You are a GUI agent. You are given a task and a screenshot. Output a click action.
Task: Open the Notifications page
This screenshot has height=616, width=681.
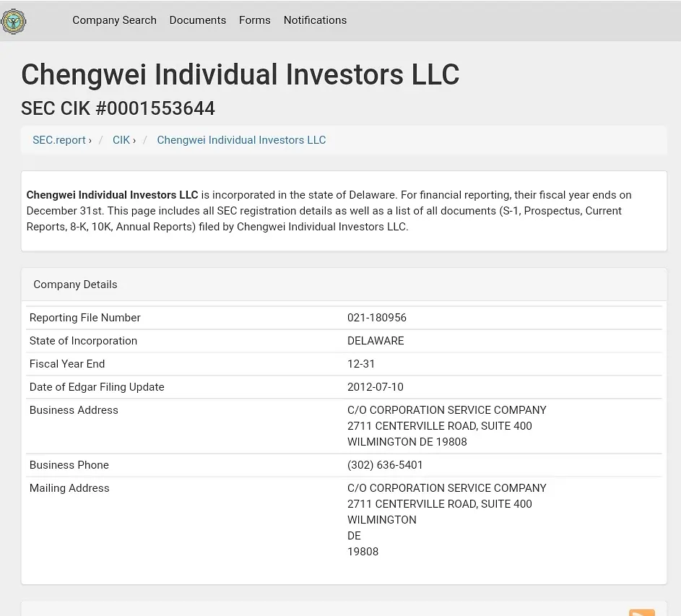(x=315, y=20)
